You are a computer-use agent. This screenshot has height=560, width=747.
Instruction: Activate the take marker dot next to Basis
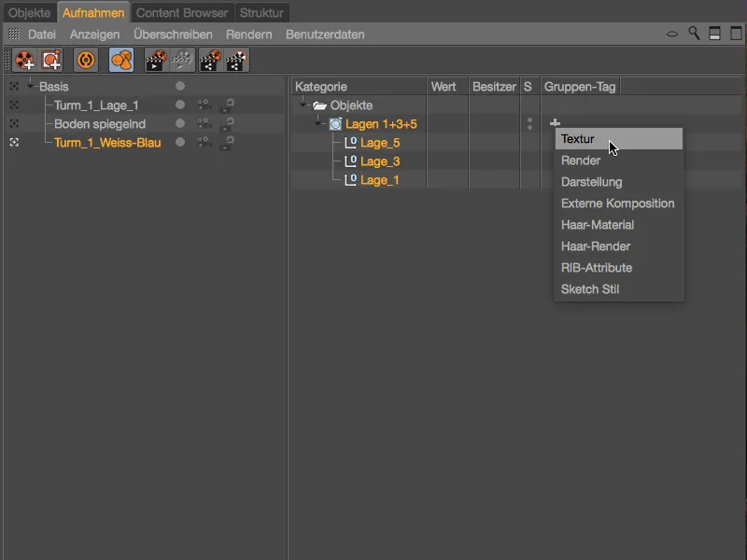[x=180, y=87]
